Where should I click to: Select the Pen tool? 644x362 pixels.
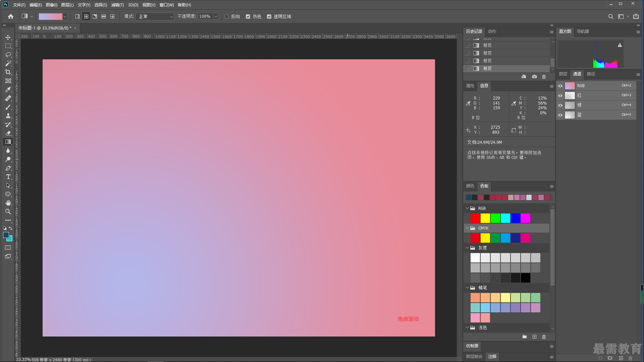(x=8, y=168)
